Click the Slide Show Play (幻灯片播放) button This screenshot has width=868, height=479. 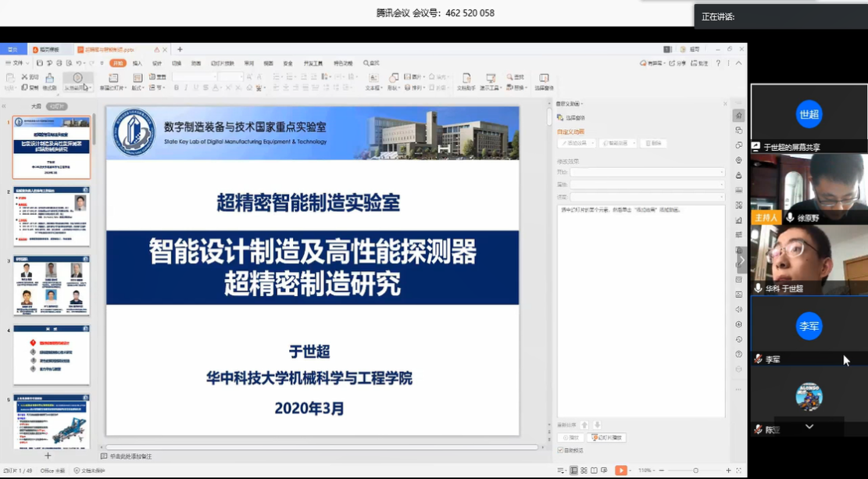(x=607, y=438)
